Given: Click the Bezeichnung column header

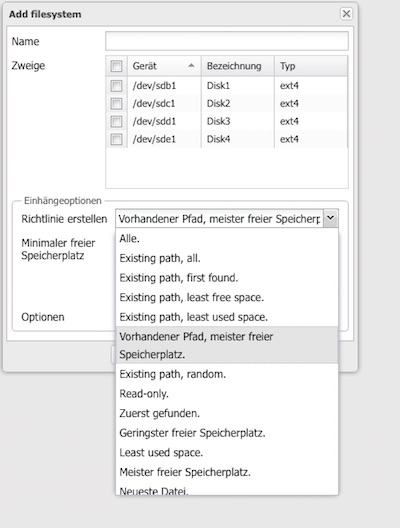Looking at the screenshot, I should coord(238,66).
